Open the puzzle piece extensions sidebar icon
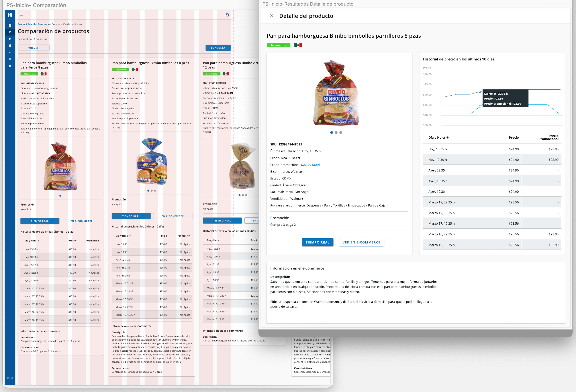This screenshot has height=392, width=576. [10, 66]
